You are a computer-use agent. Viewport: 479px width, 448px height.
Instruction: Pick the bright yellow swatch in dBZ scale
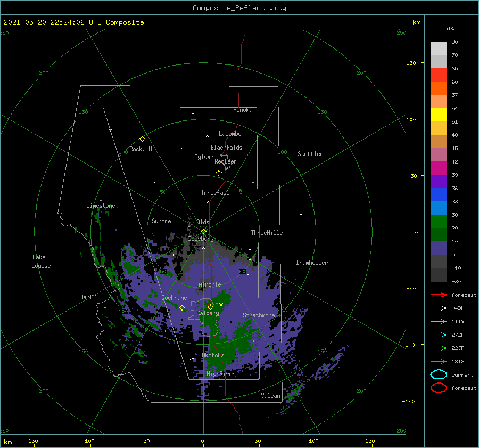click(x=439, y=115)
